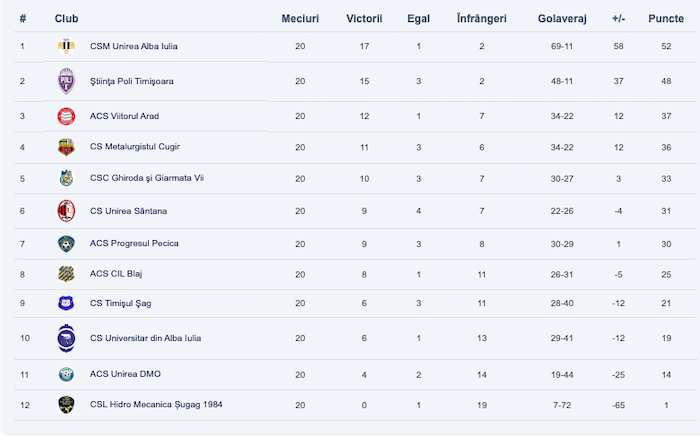Click CSC Ghiroda și Giarmata Vii logo
The image size is (700, 436).
pos(66,179)
